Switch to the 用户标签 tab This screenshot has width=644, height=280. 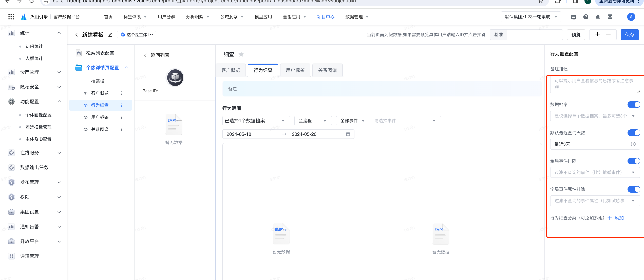(295, 70)
